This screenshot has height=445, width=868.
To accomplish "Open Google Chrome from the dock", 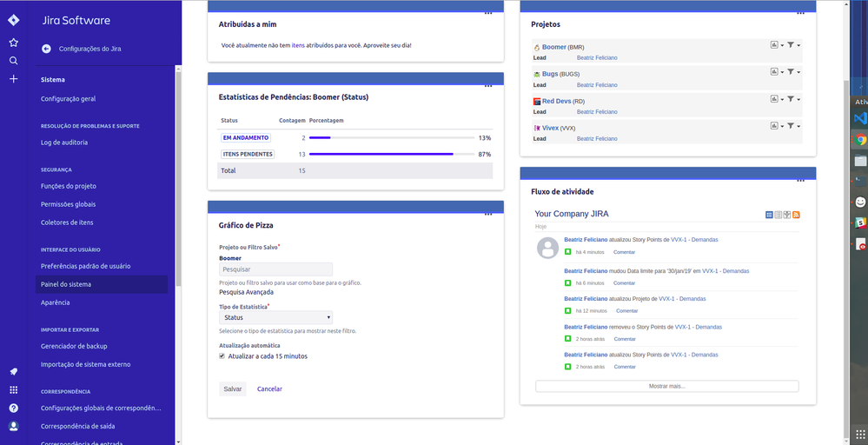I will tap(859, 139).
